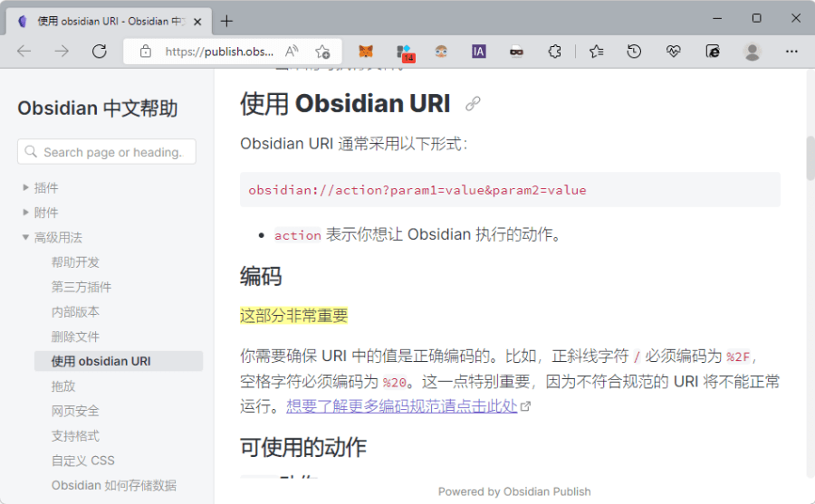Select 使用 obsidian URI in sidebar
The image size is (815, 504).
coord(119,361)
